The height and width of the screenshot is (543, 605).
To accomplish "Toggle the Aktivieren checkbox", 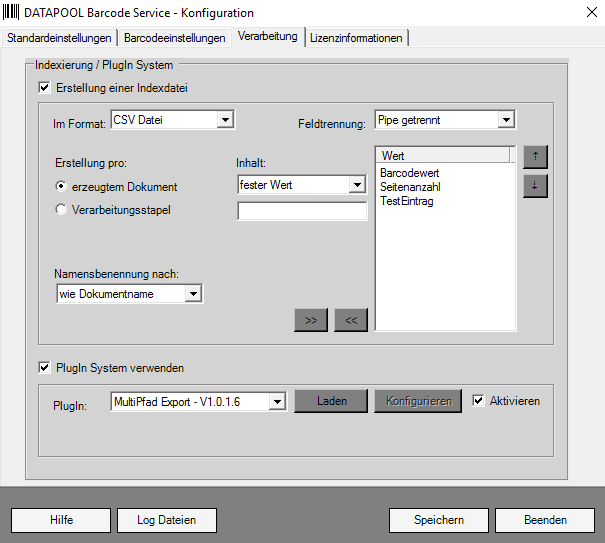I will (x=479, y=401).
